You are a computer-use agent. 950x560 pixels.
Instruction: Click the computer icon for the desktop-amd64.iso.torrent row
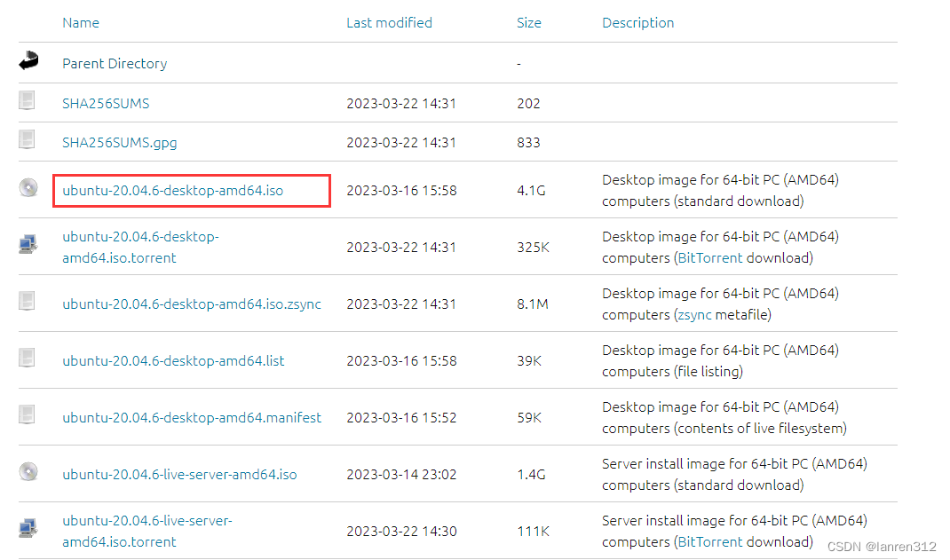point(28,244)
